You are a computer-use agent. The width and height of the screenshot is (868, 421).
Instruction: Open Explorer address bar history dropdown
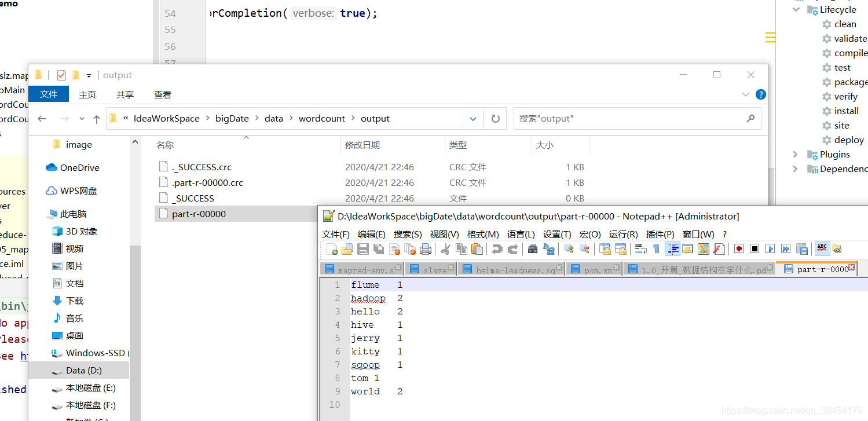click(x=473, y=119)
